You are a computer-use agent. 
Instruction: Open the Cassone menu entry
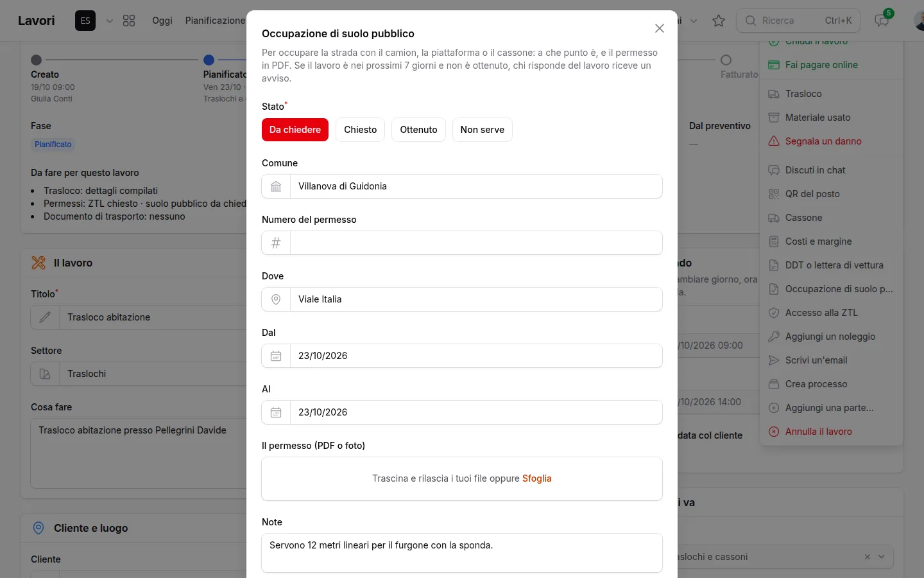[832, 218]
